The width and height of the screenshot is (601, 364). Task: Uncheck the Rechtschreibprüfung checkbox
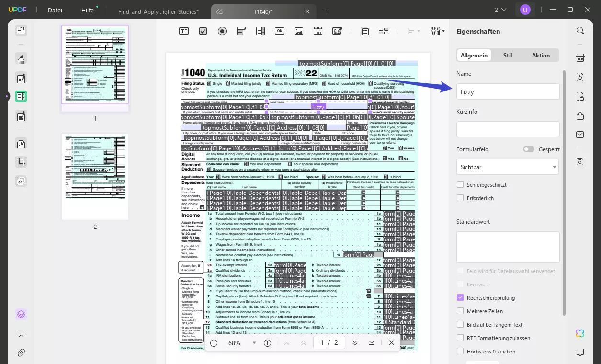(460, 297)
